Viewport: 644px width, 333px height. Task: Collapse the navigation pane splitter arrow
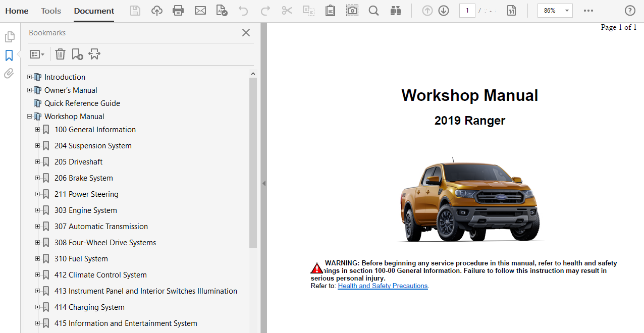coord(263,184)
